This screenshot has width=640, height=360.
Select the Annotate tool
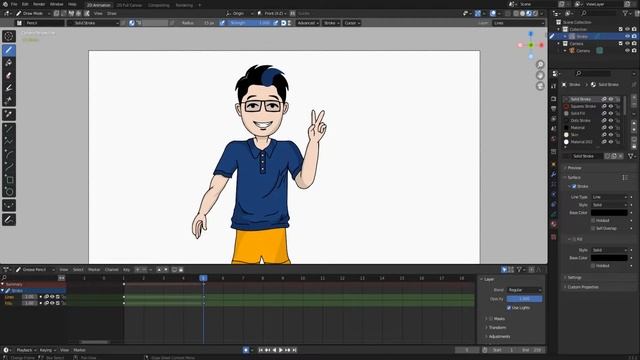(9, 220)
